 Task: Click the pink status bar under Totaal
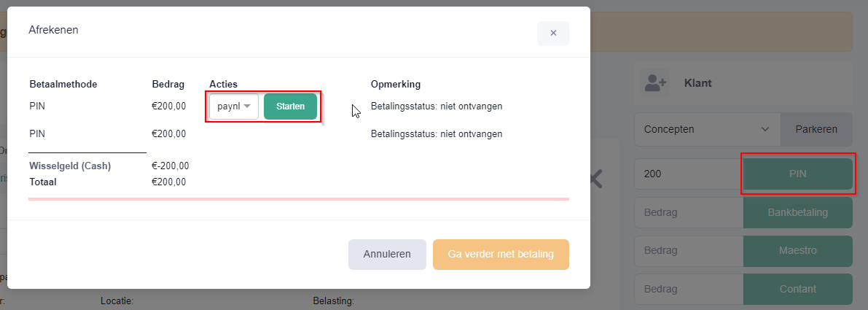(x=299, y=198)
